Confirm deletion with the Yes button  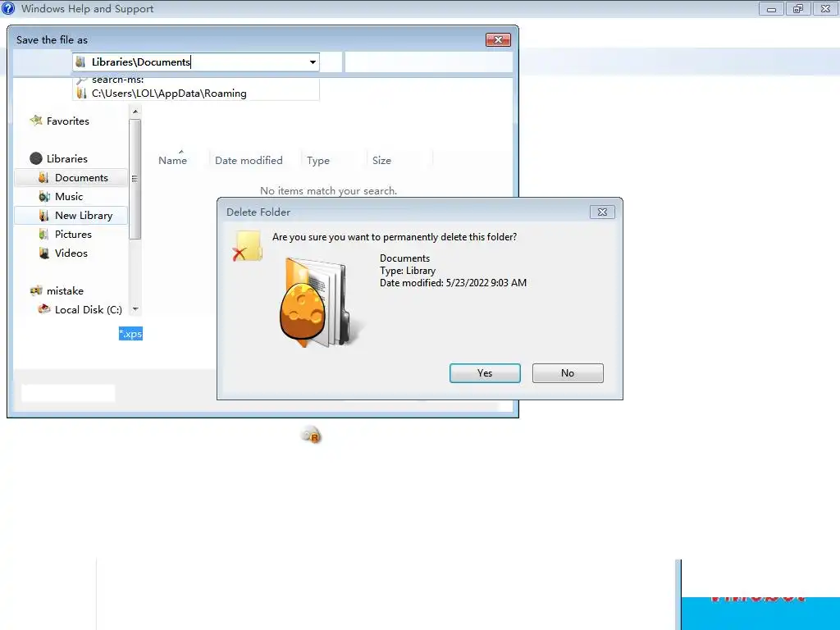[485, 373]
